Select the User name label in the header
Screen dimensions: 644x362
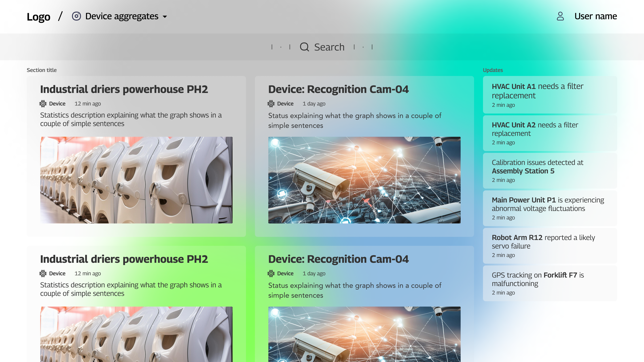pos(595,16)
